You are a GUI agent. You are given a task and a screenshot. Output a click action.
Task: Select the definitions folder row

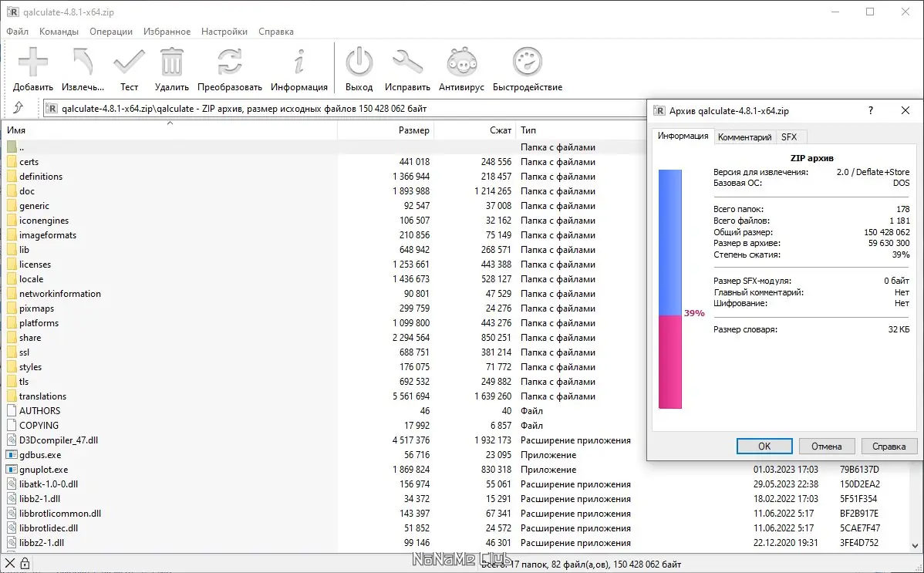pyautogui.click(x=323, y=177)
